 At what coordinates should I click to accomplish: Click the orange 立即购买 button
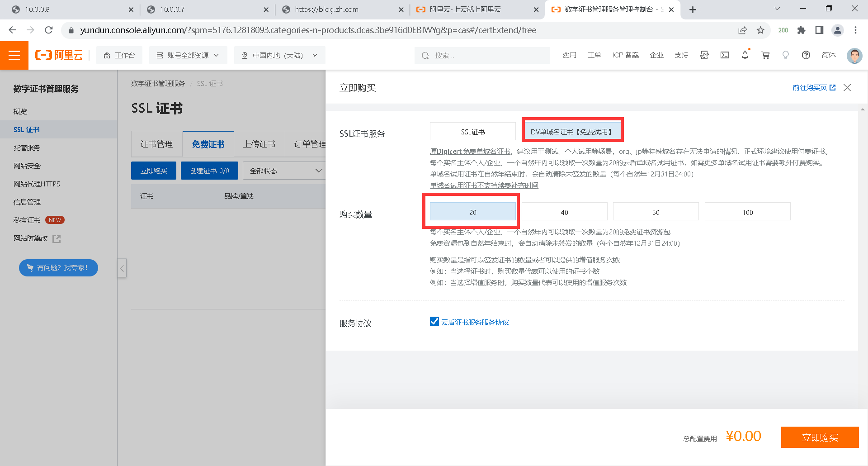(820, 437)
